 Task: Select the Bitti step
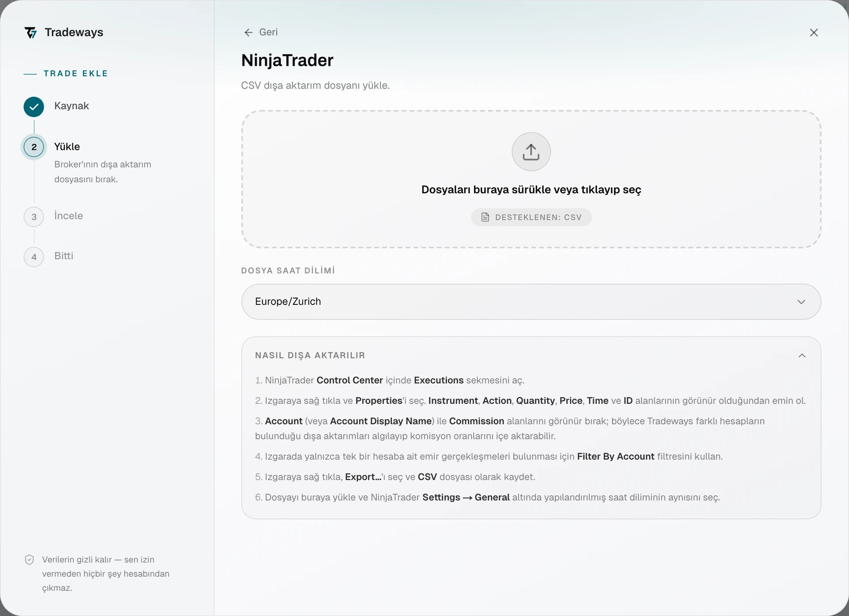coord(64,256)
